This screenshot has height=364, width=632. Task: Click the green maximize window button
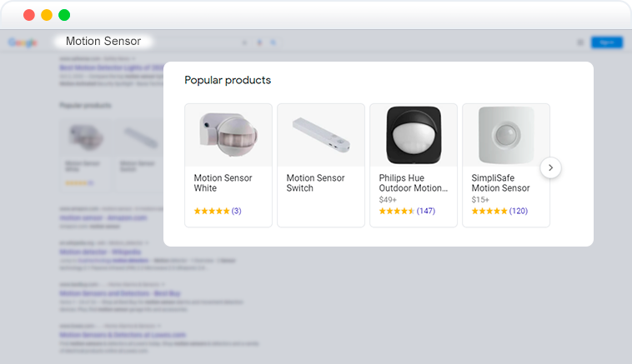[64, 15]
